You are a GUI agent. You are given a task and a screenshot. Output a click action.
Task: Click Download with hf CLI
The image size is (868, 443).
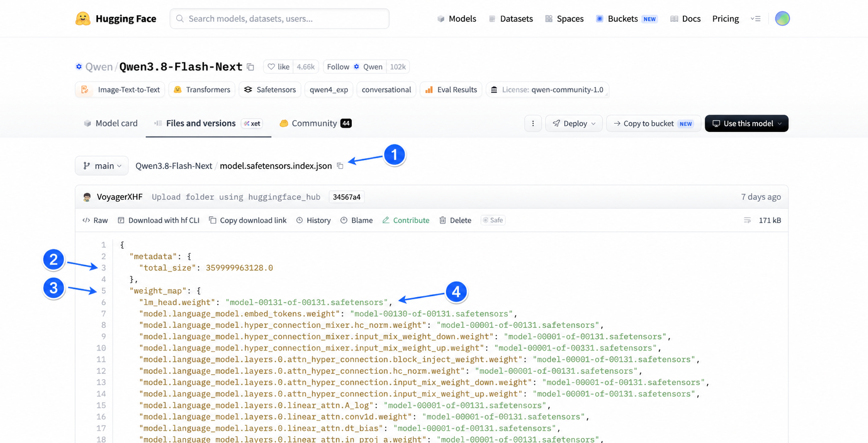point(158,221)
